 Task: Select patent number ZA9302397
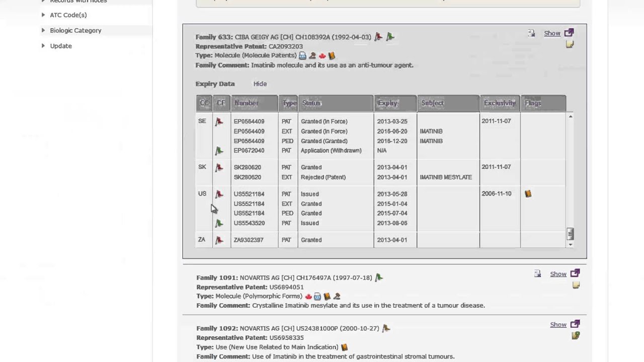click(248, 240)
